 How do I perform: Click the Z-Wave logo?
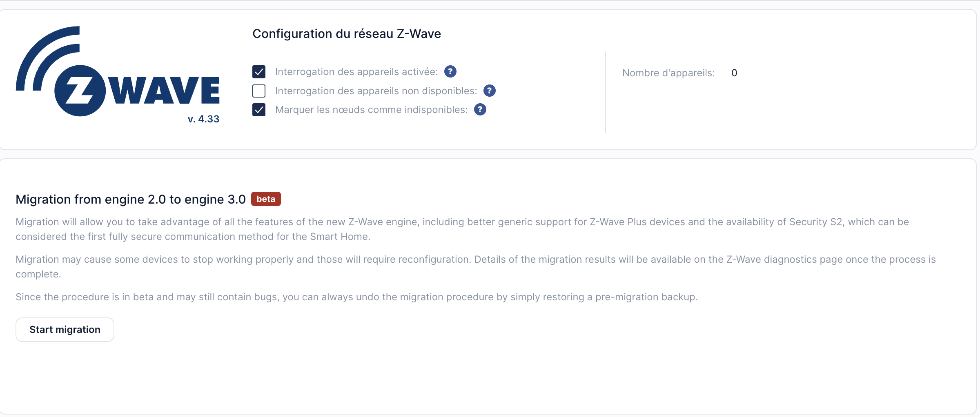(118, 72)
